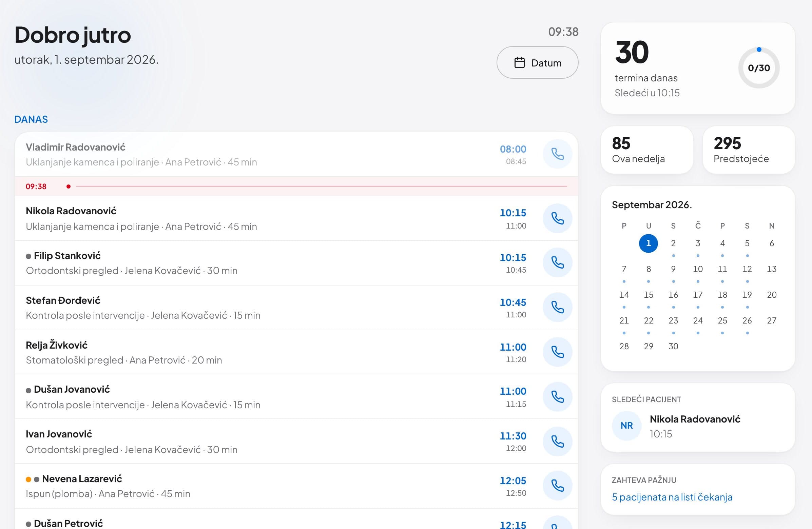Click the 09:38 clock in header
The height and width of the screenshot is (529, 812).
pyautogui.click(x=563, y=32)
